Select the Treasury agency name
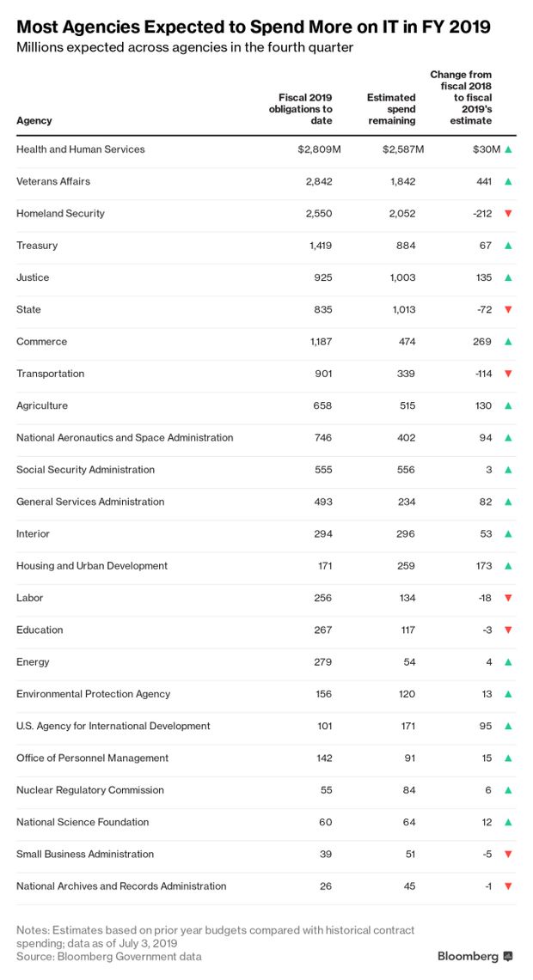The height and width of the screenshot is (980, 533). coord(37,246)
